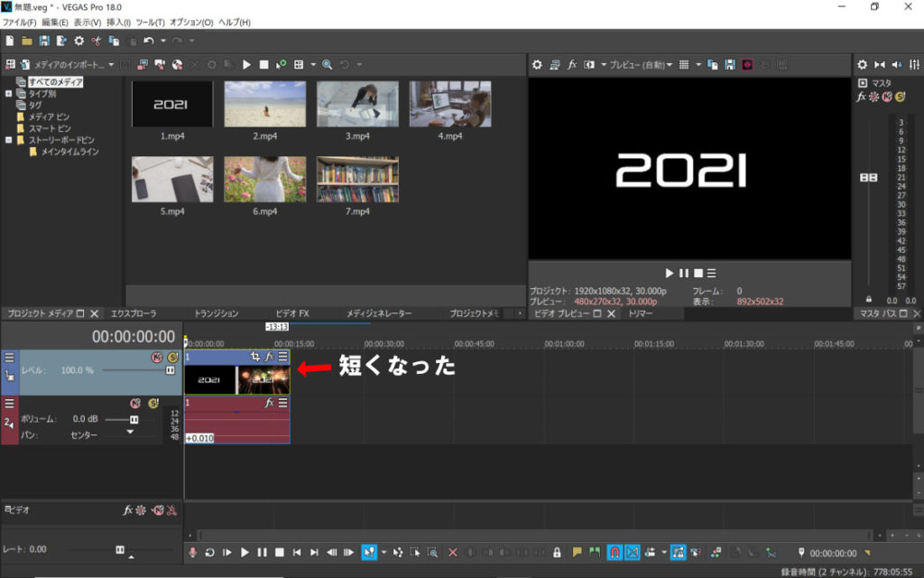The width and height of the screenshot is (924, 578).
Task: Toggle Solo on the audio track
Action: pos(153,403)
